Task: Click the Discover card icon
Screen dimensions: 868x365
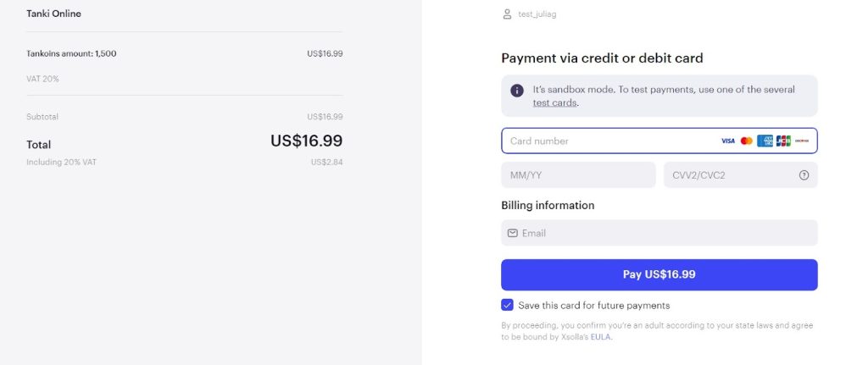Action: (802, 141)
